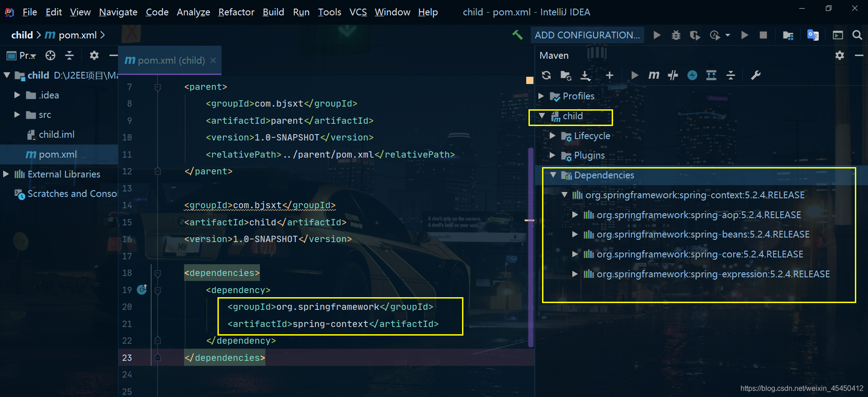Collapse all in Maven panel
Image resolution: width=868 pixels, height=397 pixels.
point(731,75)
